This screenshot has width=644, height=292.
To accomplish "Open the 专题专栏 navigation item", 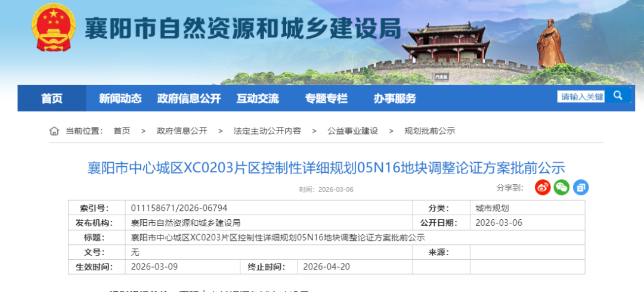I will click(x=326, y=98).
